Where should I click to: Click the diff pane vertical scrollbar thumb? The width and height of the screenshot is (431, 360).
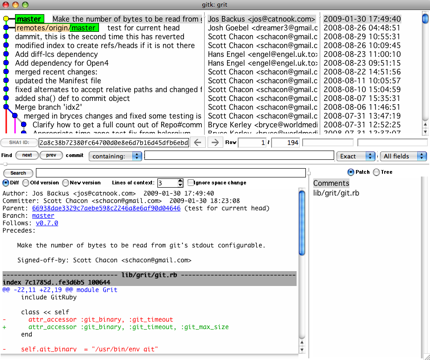click(302, 223)
